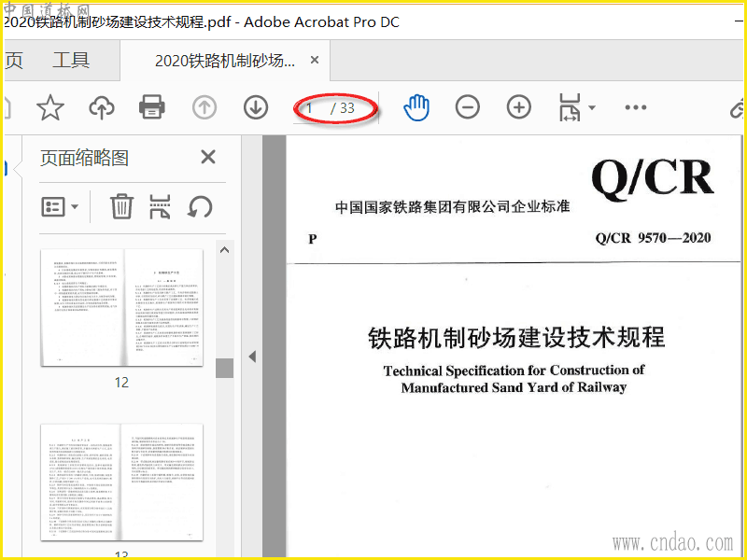Image resolution: width=747 pixels, height=560 pixels.
Task: Click the fit page width icon
Action: coord(570,107)
